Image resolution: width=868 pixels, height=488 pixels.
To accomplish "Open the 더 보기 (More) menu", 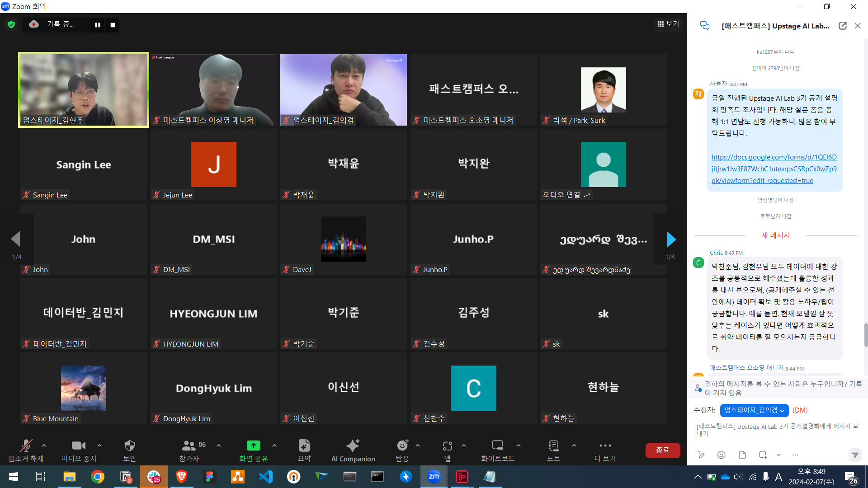I will [605, 446].
